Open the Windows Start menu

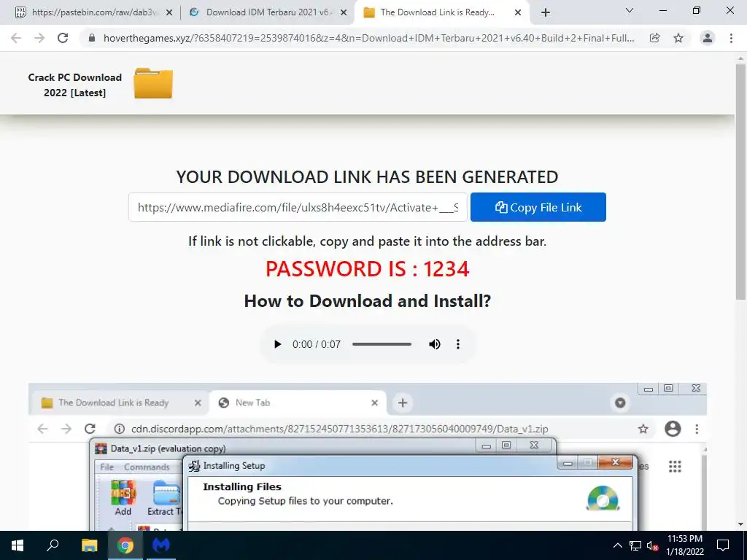point(18,545)
